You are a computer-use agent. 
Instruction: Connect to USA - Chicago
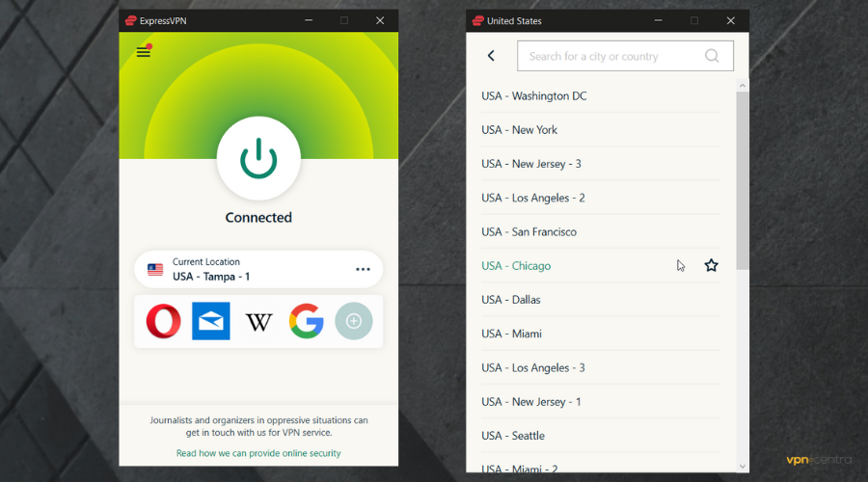[x=601, y=266]
